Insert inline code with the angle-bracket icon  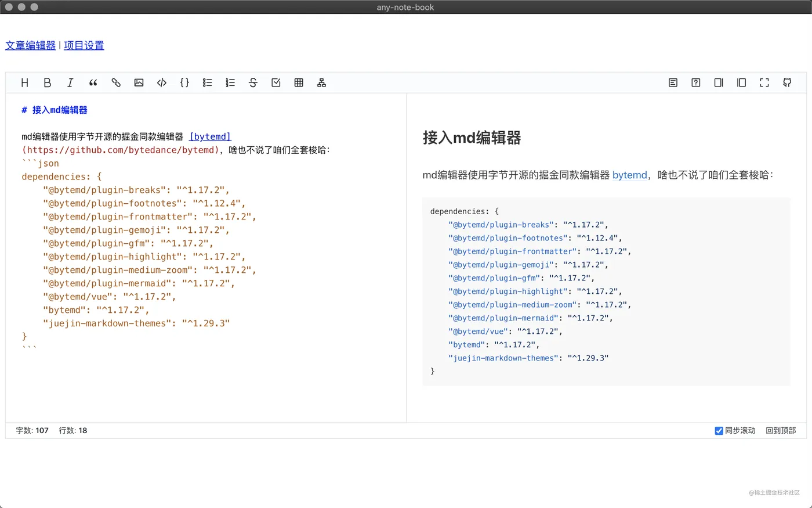point(162,82)
